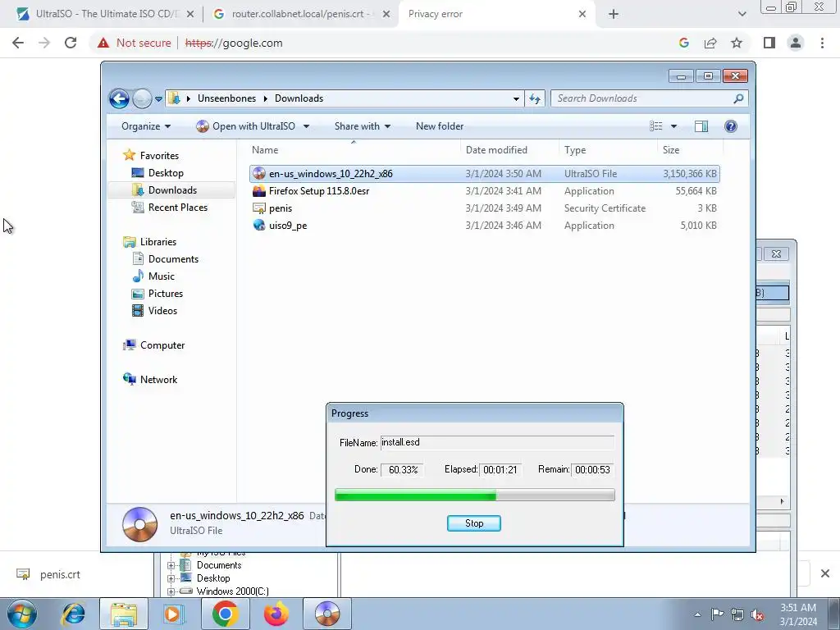
Task: Click Network in the navigation pane
Action: tap(150, 379)
